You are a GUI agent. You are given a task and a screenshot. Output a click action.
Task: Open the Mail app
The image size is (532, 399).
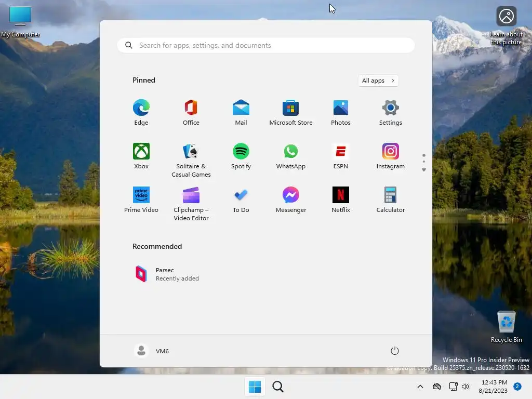[241, 113]
